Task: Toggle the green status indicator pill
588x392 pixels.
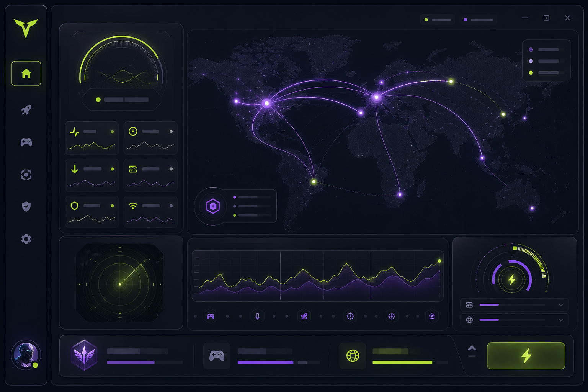Action: pos(437,20)
